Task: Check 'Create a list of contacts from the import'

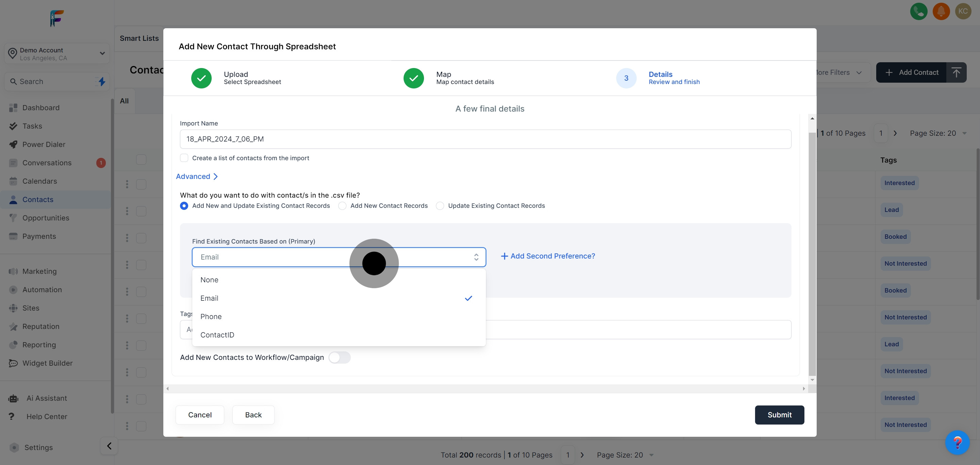Action: [184, 158]
